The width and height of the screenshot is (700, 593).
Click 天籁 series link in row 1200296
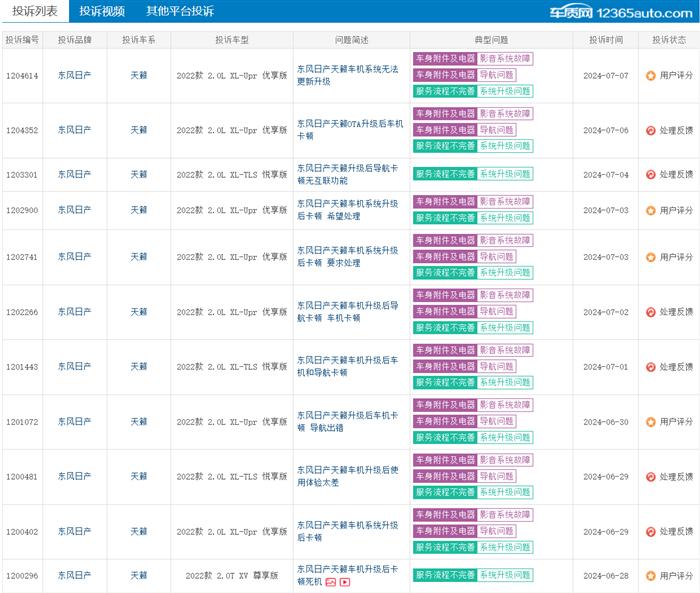pyautogui.click(x=139, y=575)
